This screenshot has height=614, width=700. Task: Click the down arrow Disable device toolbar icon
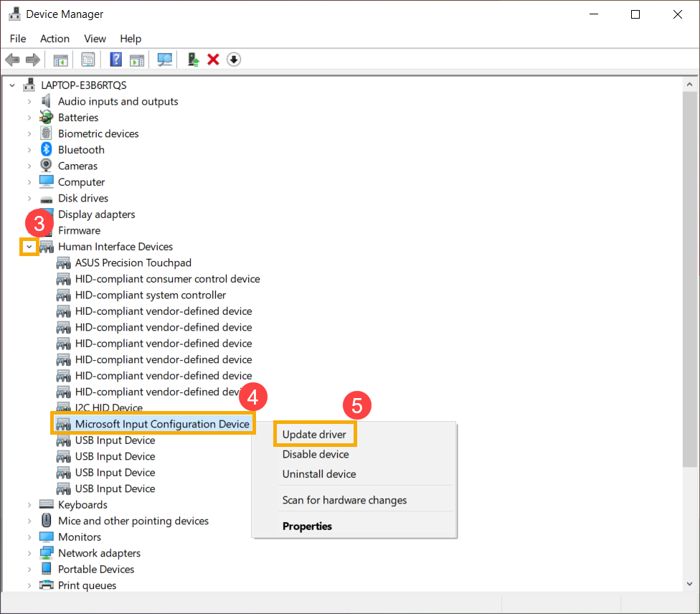pos(234,60)
